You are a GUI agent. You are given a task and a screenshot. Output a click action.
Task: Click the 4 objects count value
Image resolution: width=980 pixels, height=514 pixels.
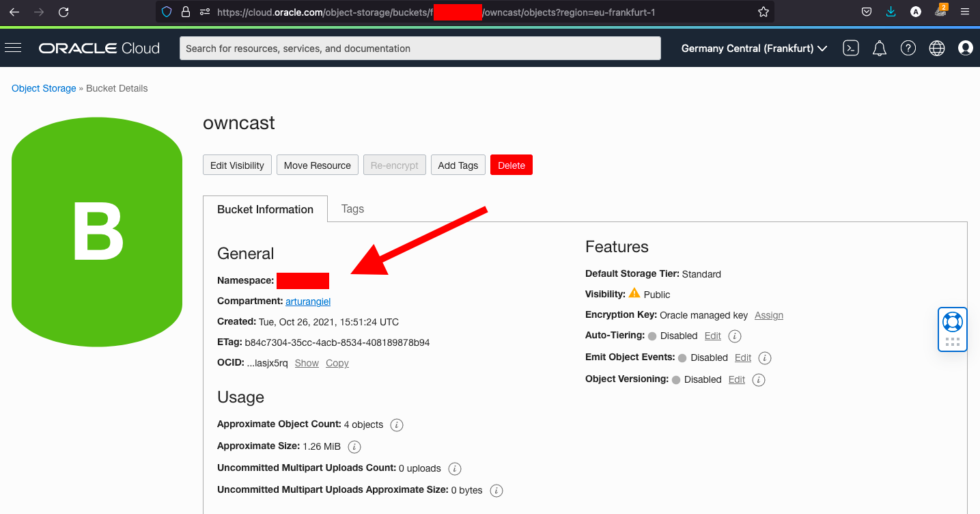(363, 424)
